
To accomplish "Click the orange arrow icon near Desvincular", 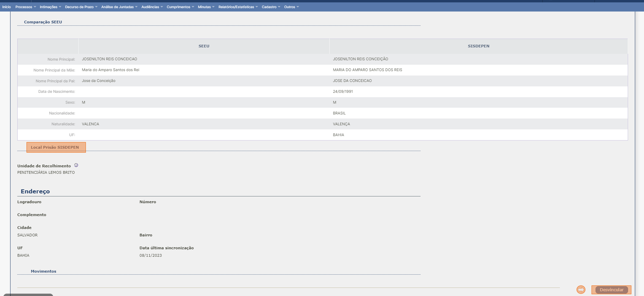I will (581, 289).
